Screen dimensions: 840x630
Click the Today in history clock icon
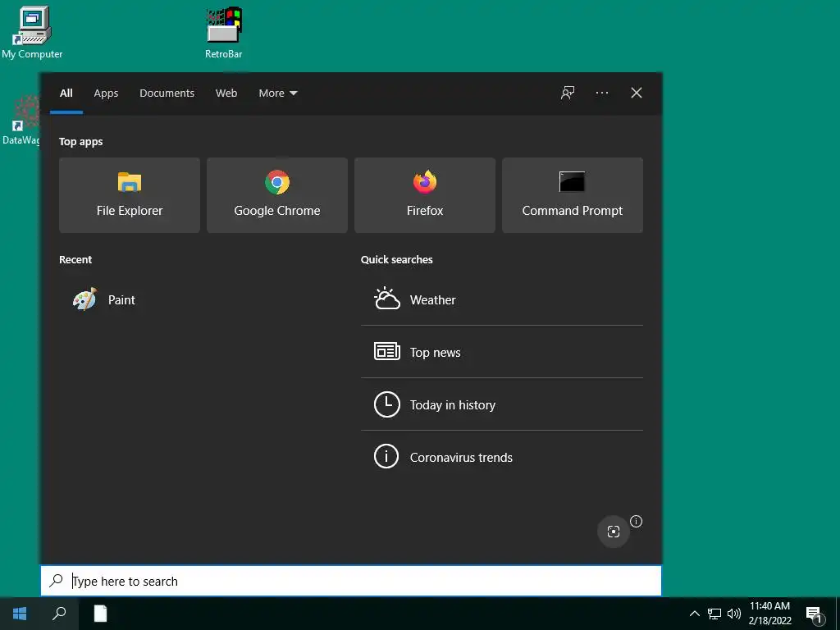(387, 404)
